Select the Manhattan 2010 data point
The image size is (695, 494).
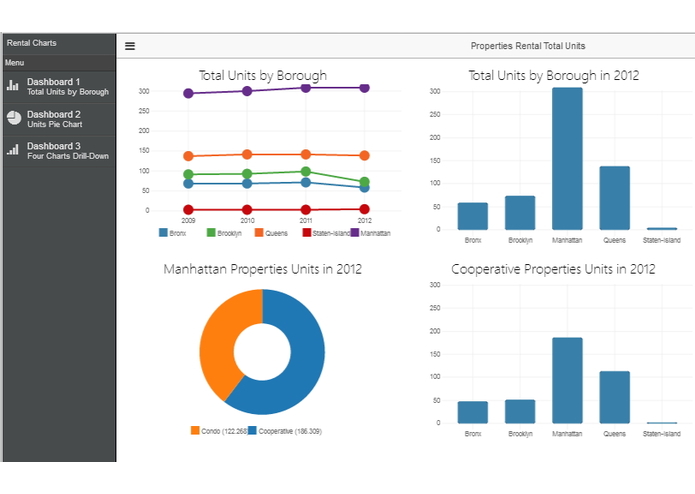pos(247,91)
